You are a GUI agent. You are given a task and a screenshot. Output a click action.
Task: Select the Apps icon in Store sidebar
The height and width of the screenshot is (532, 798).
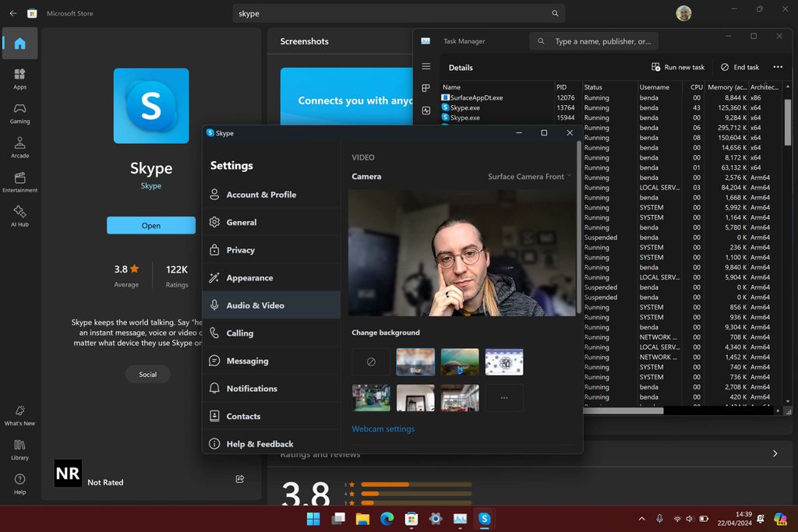(19, 76)
